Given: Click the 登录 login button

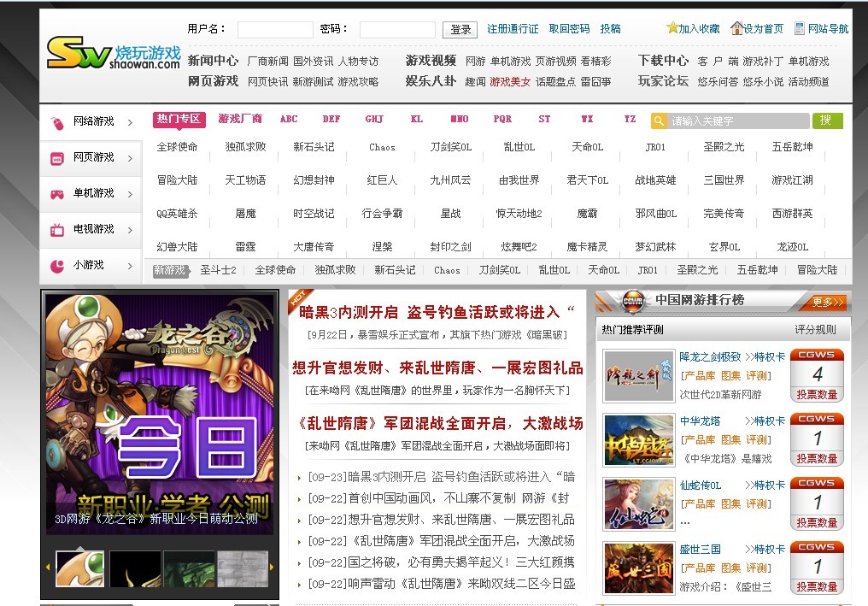Looking at the screenshot, I should 460,29.
